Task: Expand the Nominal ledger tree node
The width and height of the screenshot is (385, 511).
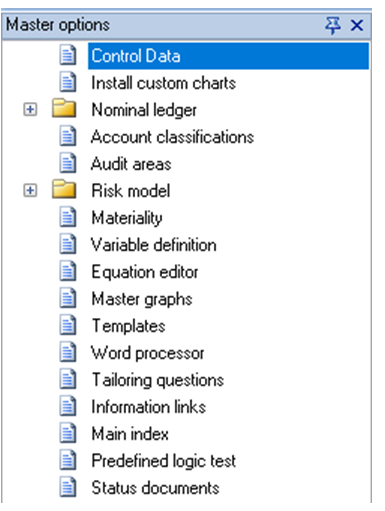Action: coord(30,109)
